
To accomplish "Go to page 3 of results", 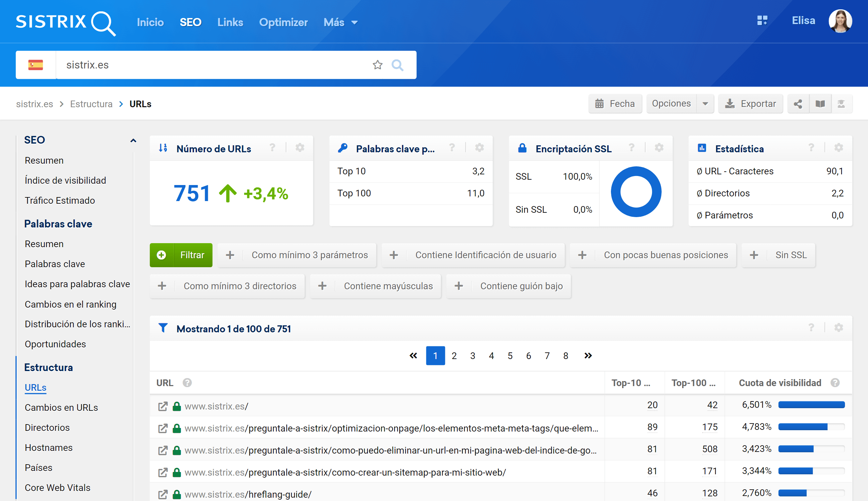I will [472, 355].
